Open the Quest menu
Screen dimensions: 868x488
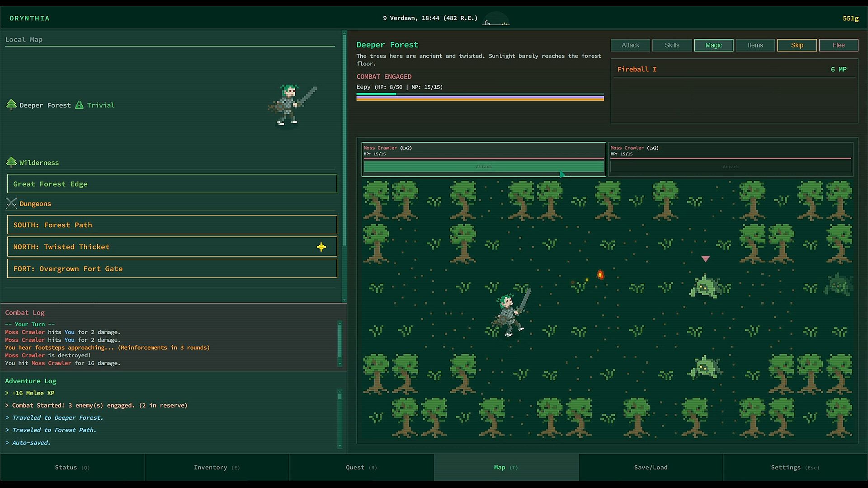pyautogui.click(x=361, y=467)
